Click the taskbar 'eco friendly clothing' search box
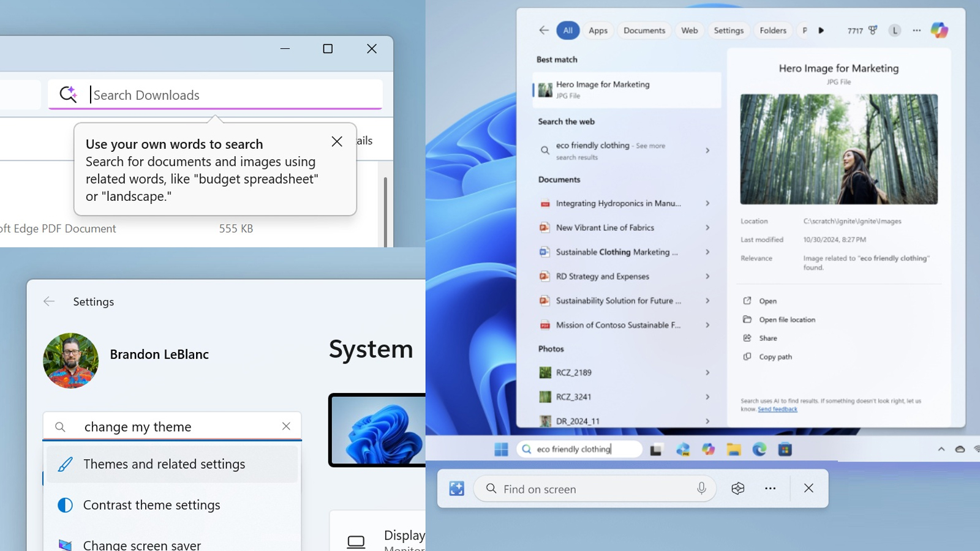980x551 pixels. [x=579, y=449]
